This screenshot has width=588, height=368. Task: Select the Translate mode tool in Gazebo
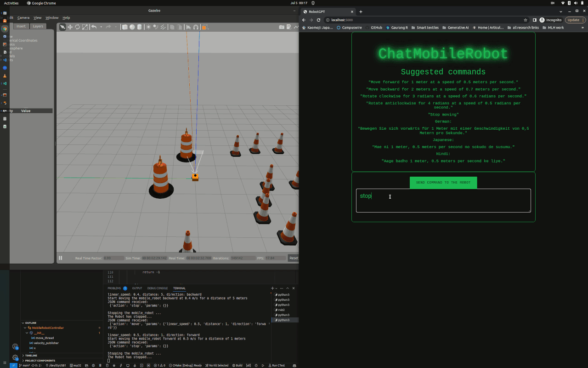(70, 27)
